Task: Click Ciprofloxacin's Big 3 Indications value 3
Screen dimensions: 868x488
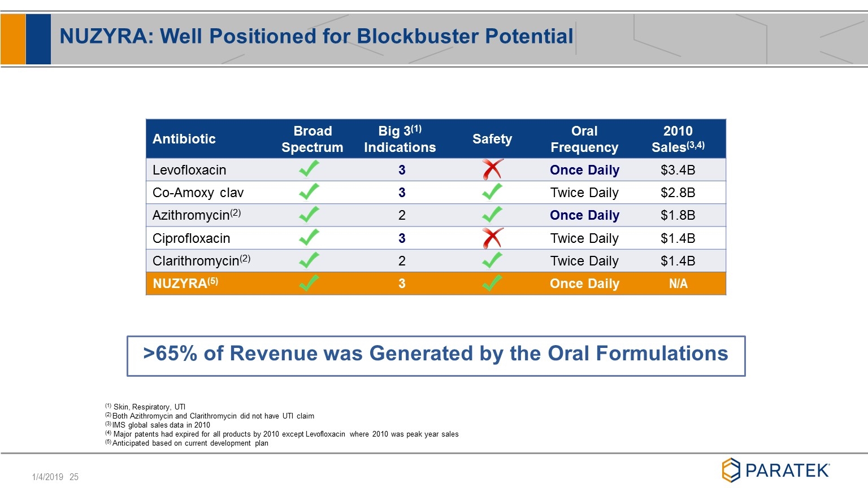Action: [402, 238]
